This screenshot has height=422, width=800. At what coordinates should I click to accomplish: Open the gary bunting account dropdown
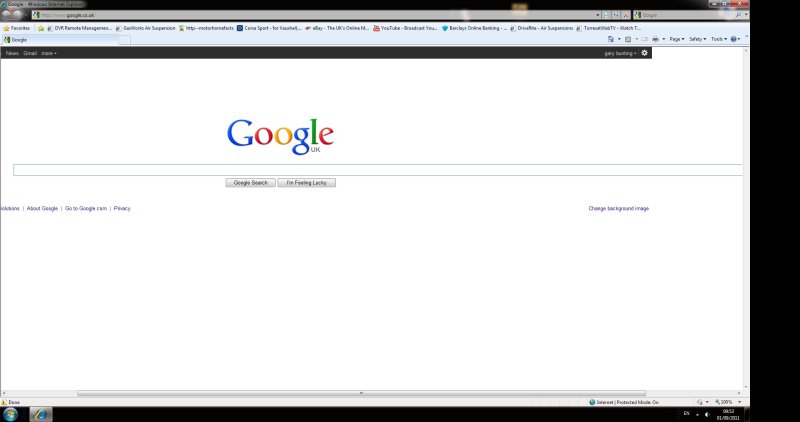click(x=620, y=53)
